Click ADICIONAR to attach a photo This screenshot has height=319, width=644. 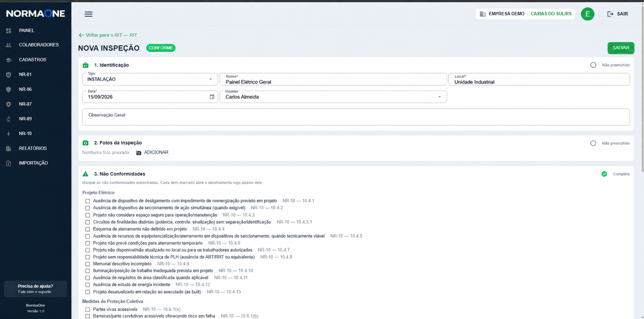point(156,153)
